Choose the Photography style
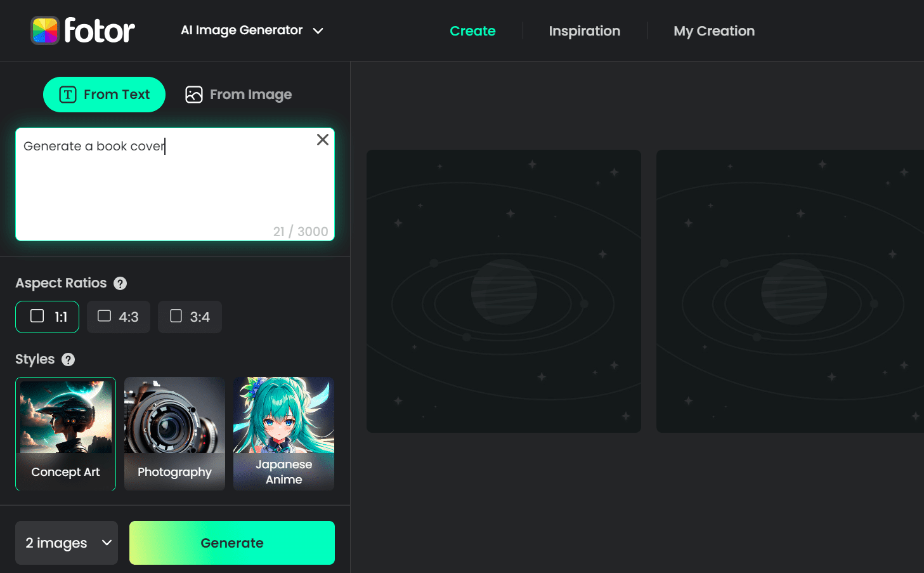 [x=174, y=434]
